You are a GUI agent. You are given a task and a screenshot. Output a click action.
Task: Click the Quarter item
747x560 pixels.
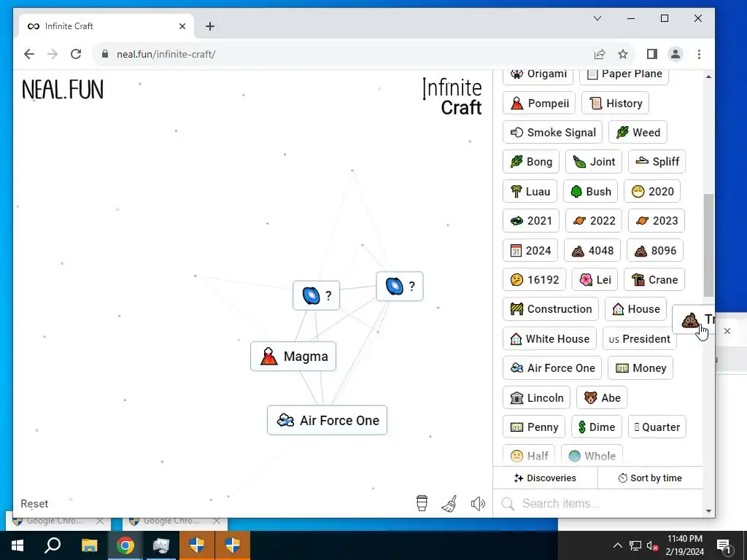click(657, 427)
